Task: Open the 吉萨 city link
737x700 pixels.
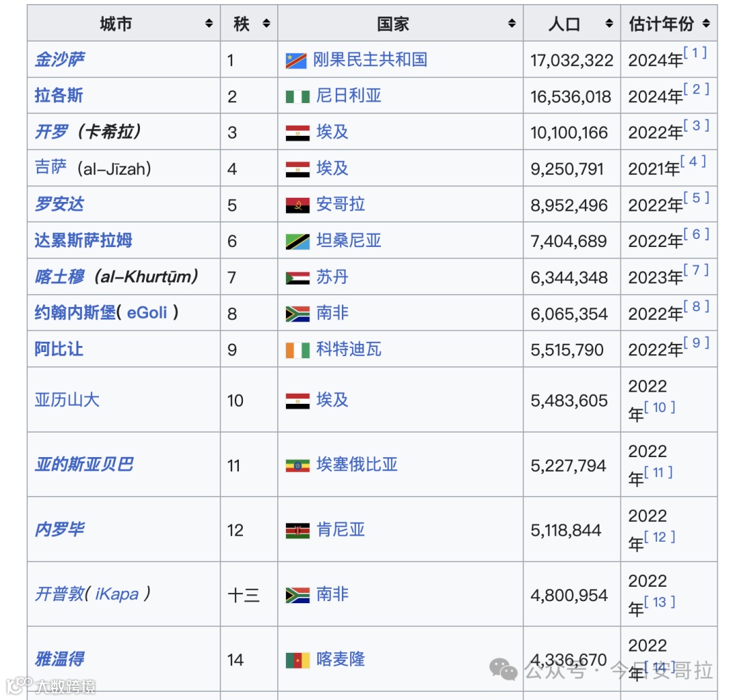Action: coord(50,167)
